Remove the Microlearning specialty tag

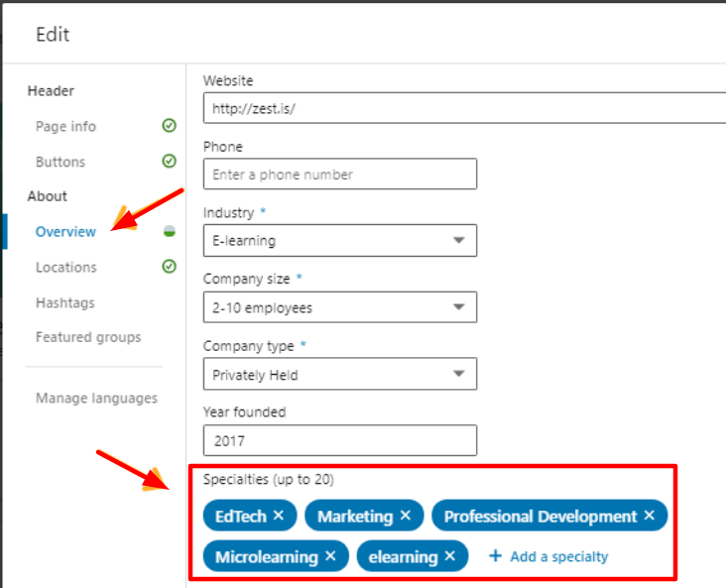tap(330, 555)
